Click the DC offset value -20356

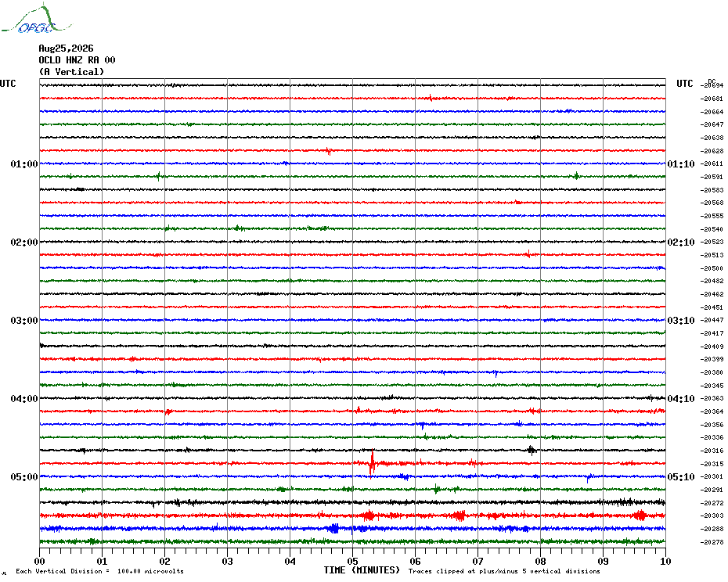point(712,425)
